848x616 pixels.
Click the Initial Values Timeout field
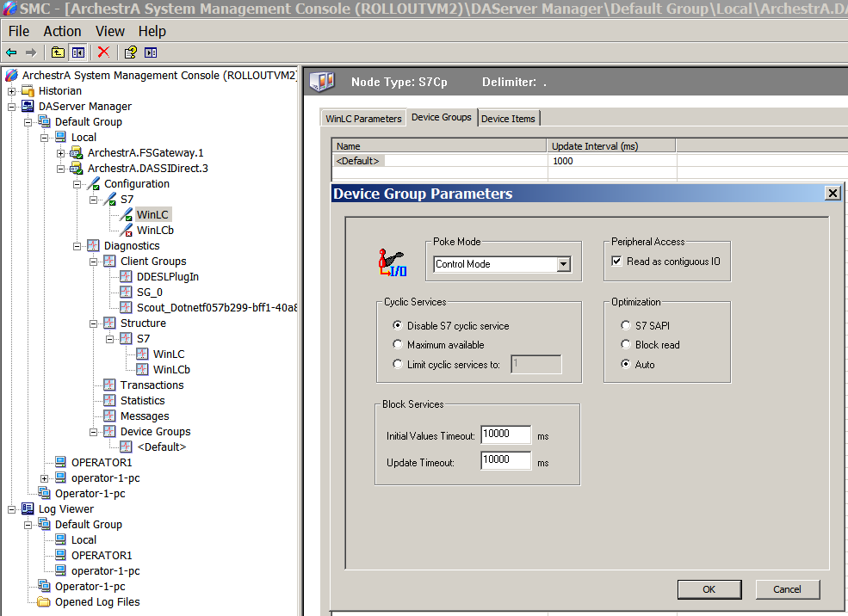pyautogui.click(x=505, y=435)
